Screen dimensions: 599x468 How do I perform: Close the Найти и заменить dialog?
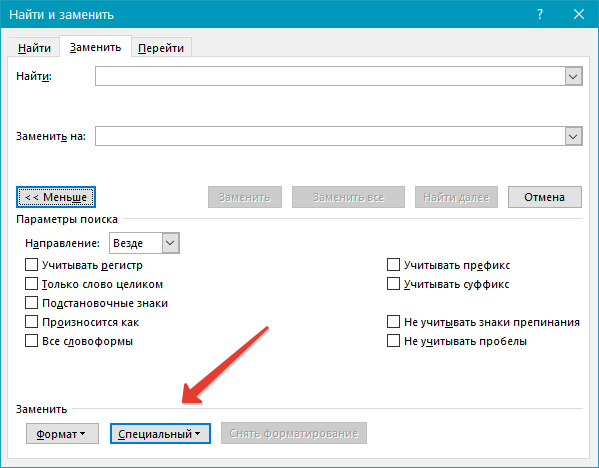[579, 15]
